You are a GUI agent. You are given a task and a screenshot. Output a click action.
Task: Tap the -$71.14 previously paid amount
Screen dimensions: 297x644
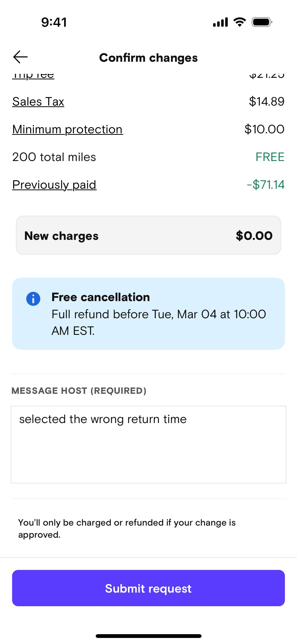[x=266, y=185]
